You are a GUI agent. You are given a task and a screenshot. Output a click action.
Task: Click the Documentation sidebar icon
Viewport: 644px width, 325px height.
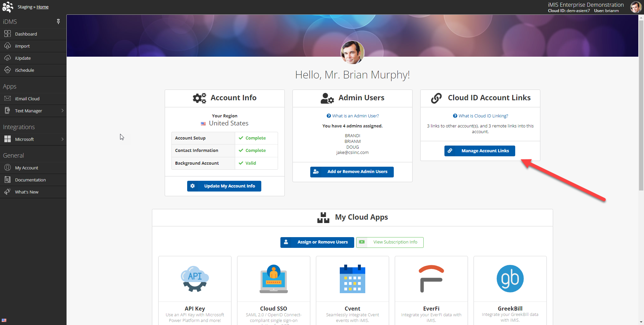pyautogui.click(x=7, y=180)
